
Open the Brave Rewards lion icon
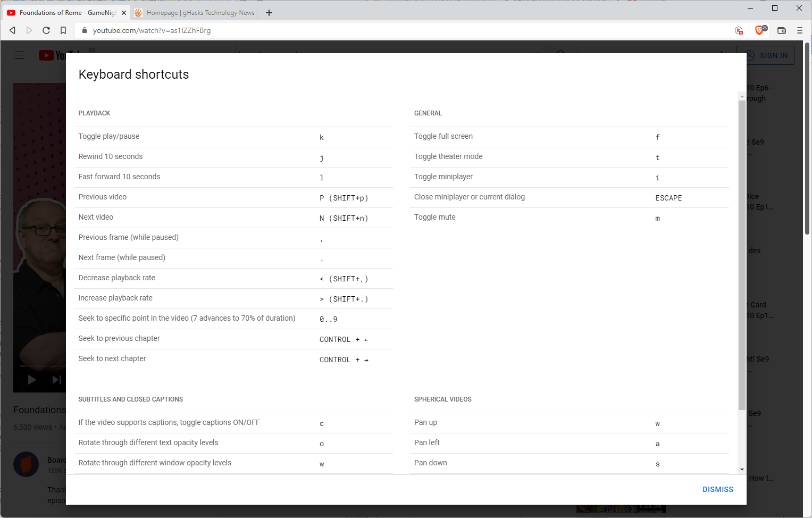[760, 30]
